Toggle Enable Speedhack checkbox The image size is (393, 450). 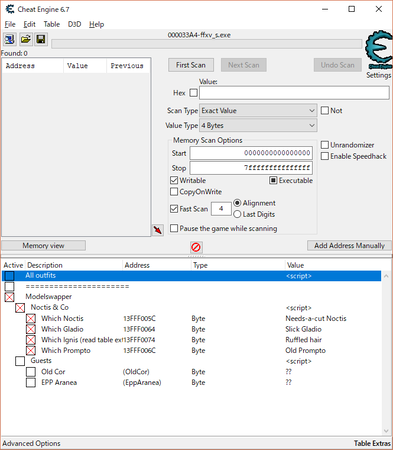pos(325,156)
